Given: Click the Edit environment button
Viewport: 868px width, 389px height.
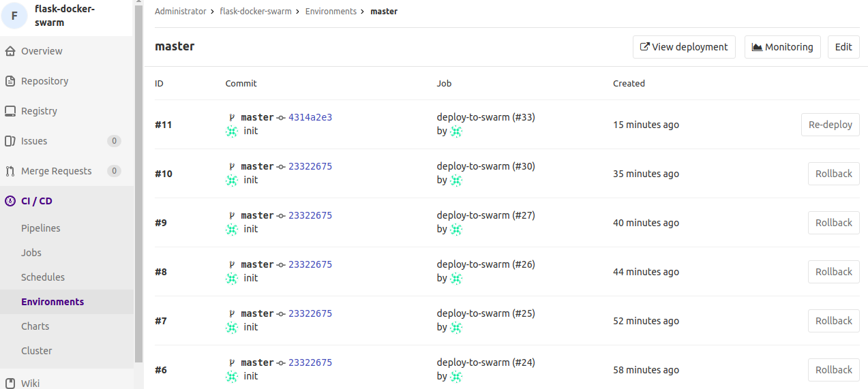Looking at the screenshot, I should [843, 47].
